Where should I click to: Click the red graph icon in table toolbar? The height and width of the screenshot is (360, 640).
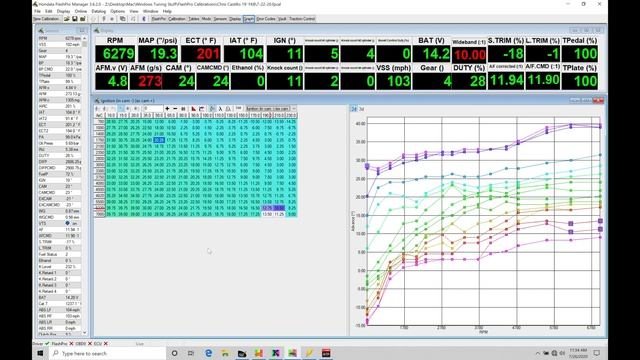tap(193, 109)
